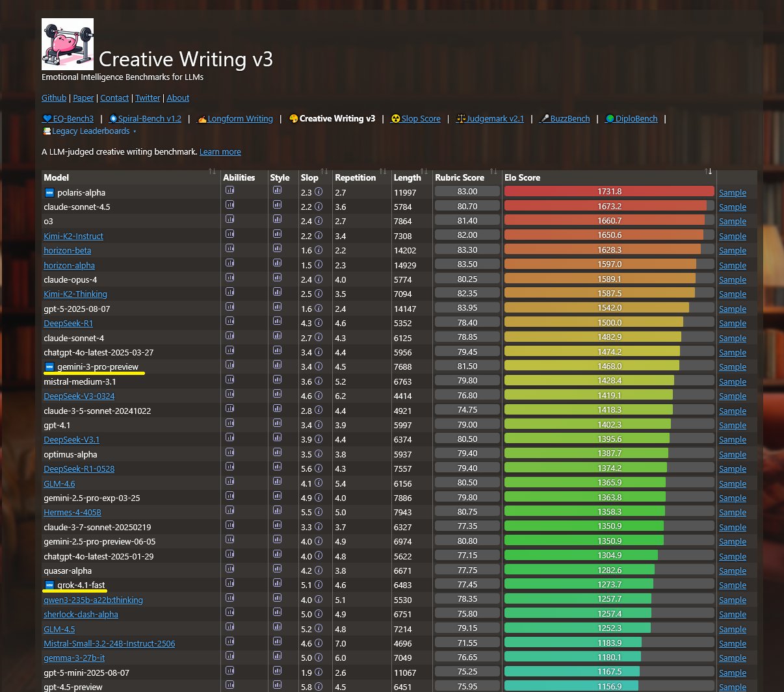Click the Learn more link
This screenshot has height=692, width=784.
pos(220,152)
